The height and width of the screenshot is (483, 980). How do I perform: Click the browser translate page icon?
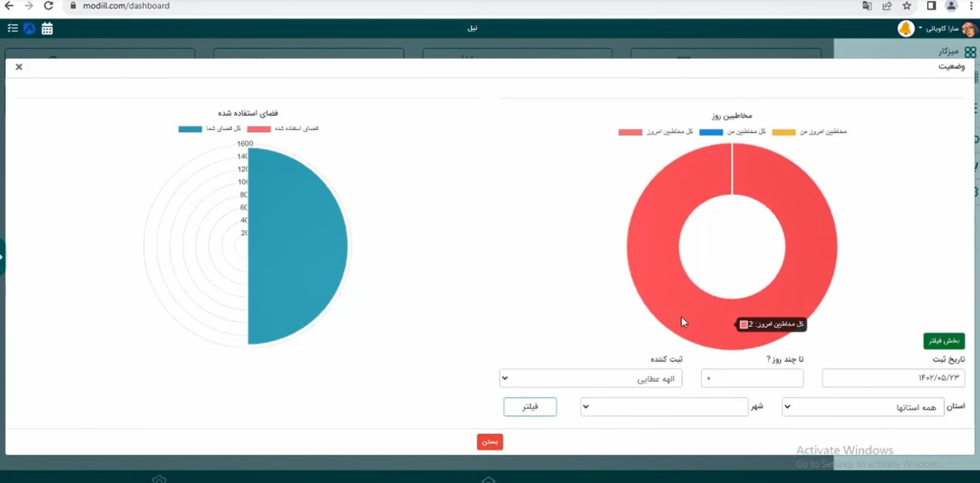pyautogui.click(x=867, y=6)
